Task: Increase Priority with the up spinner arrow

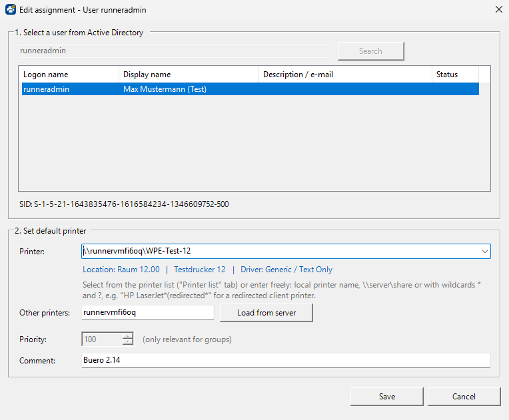Action: [127, 336]
